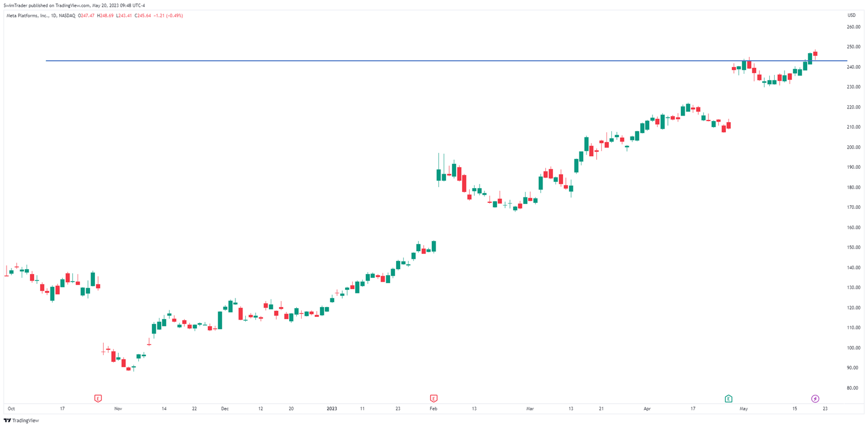Click the Nov label on the time axis
868x427 pixels.
tap(118, 409)
